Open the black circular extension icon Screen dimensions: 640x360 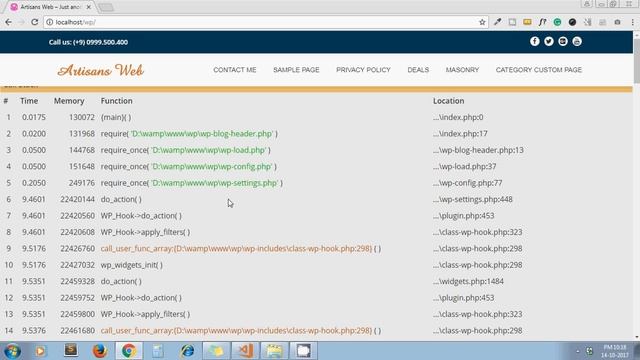572,22
